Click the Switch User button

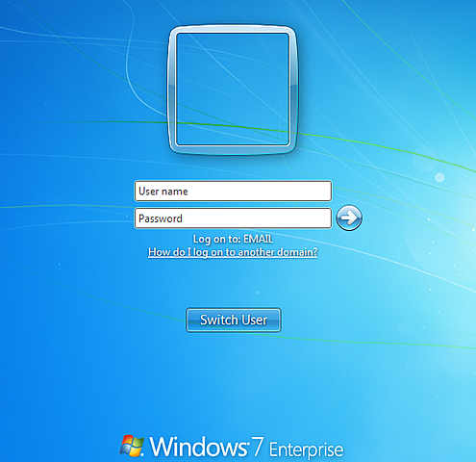click(x=234, y=320)
